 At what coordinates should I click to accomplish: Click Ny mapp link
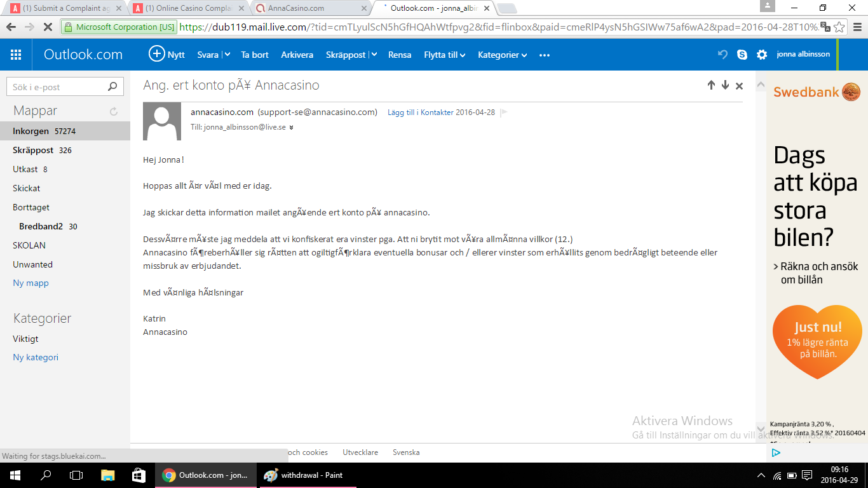click(x=31, y=283)
